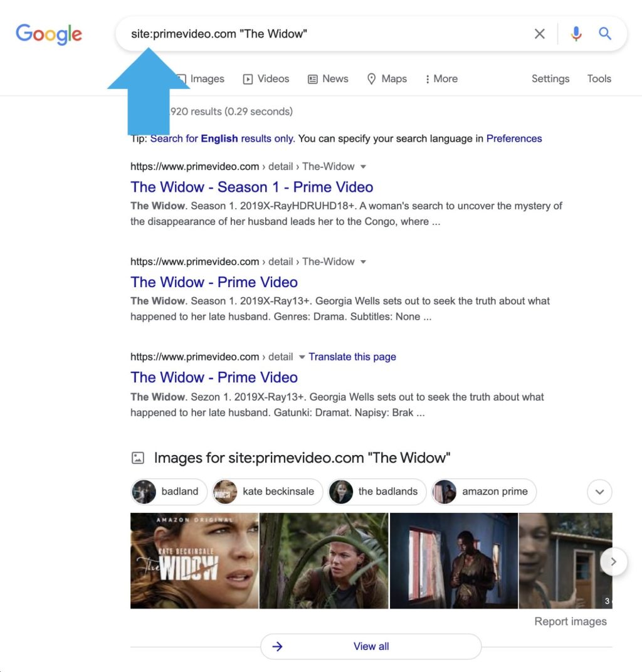The height and width of the screenshot is (672, 642).
Task: Click Translate this page link
Action: (x=352, y=357)
